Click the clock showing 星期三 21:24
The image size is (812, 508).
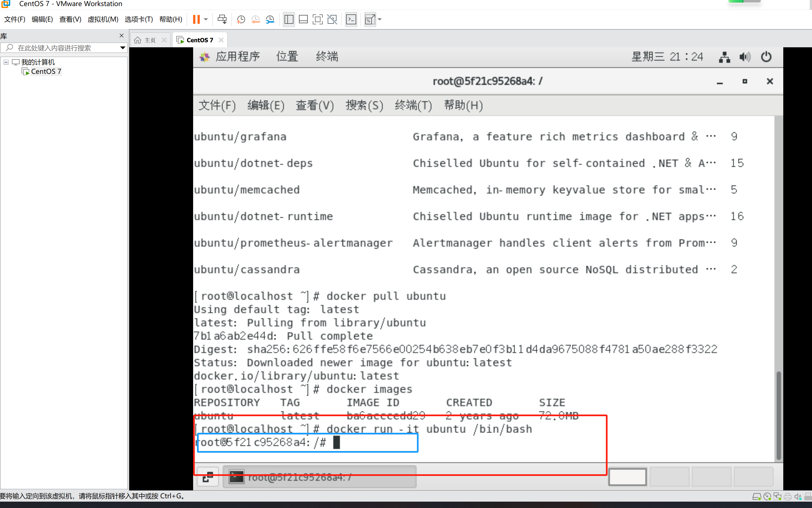pyautogui.click(x=667, y=56)
